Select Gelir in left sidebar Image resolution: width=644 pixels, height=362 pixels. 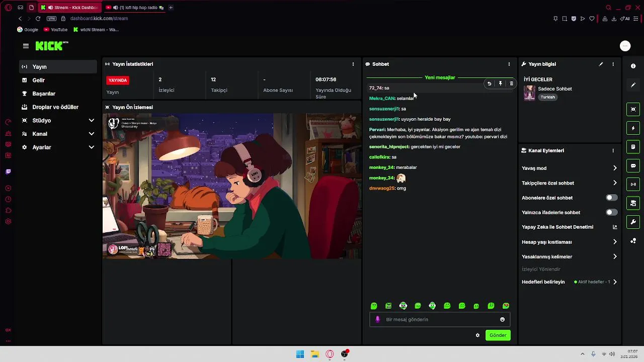pyautogui.click(x=58, y=80)
